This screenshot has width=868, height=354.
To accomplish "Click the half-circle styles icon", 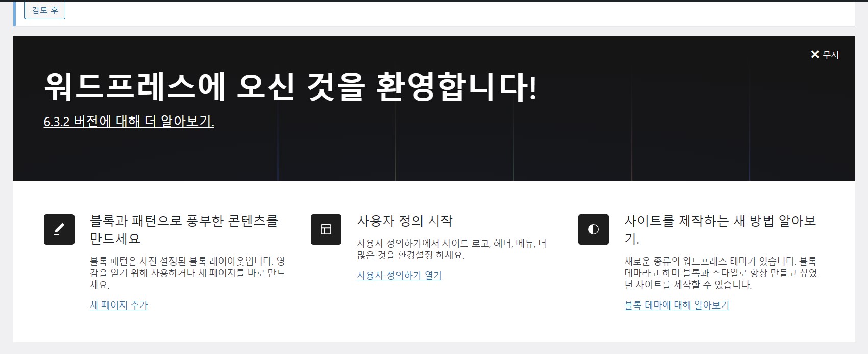I will click(593, 229).
